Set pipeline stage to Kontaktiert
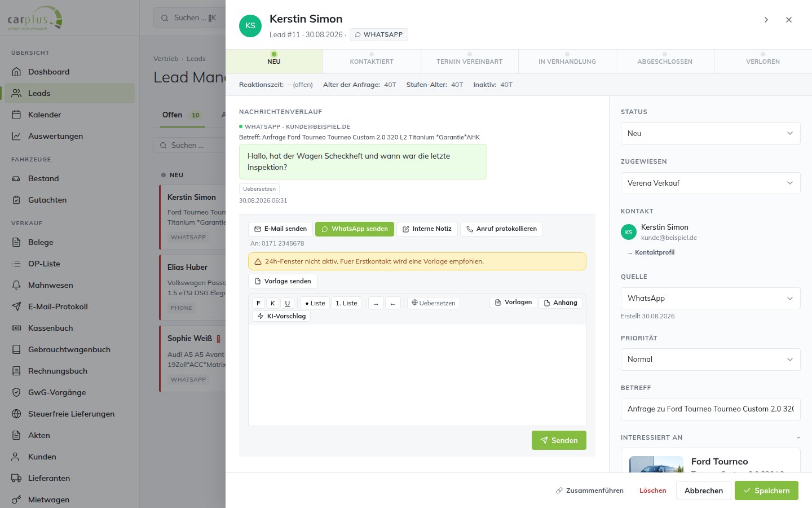The height and width of the screenshot is (508, 812). [372, 62]
